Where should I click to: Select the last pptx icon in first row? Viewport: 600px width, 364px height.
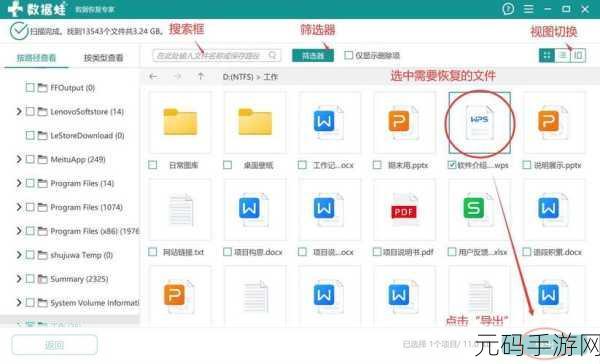pyautogui.click(x=553, y=122)
